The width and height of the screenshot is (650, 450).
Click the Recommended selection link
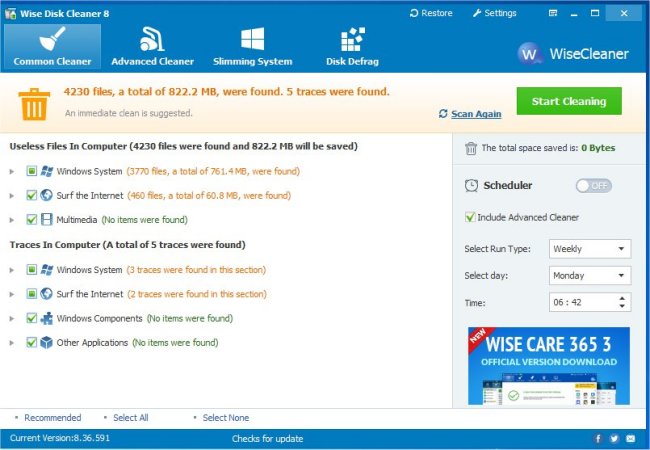53,418
